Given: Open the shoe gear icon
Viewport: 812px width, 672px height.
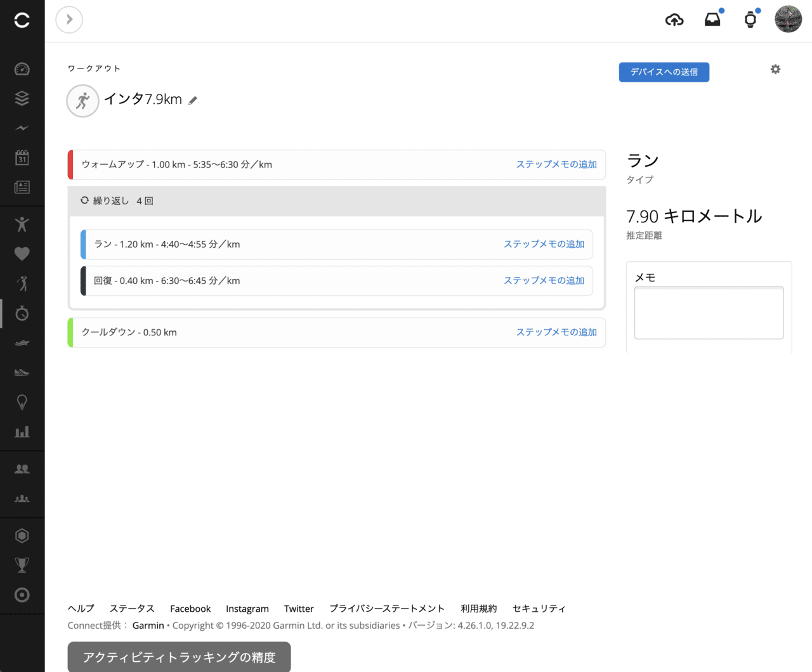Looking at the screenshot, I should click(x=22, y=373).
